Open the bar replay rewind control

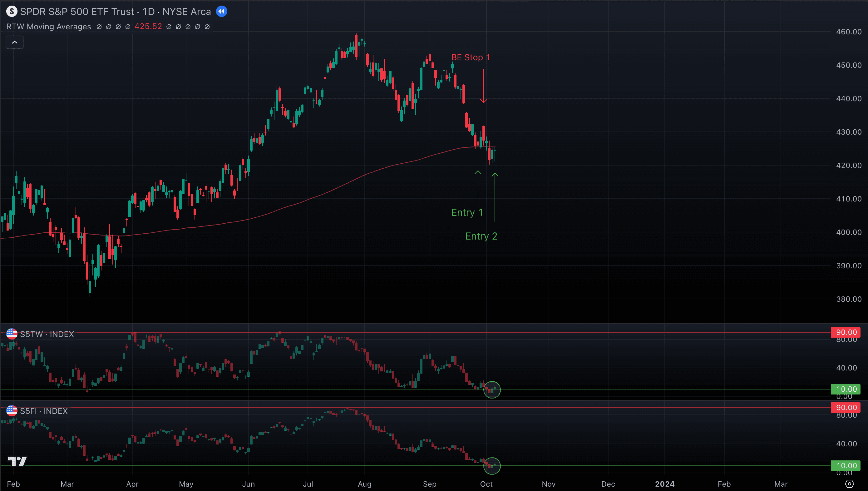(221, 12)
